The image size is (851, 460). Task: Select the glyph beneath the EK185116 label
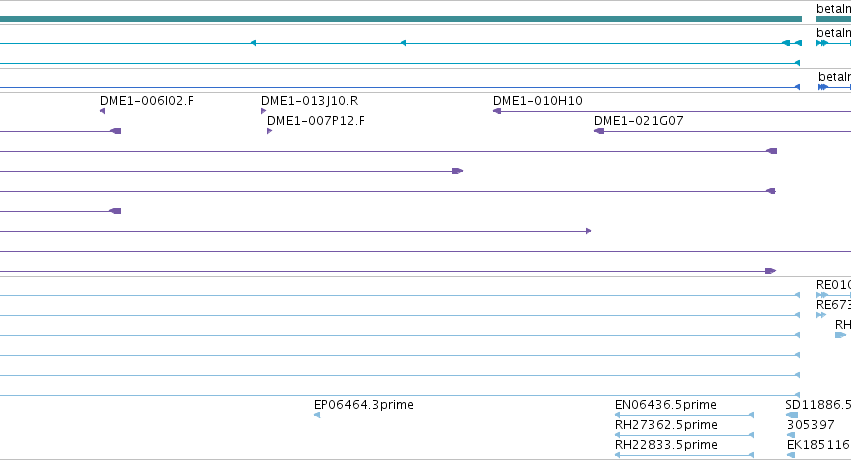(x=791, y=455)
